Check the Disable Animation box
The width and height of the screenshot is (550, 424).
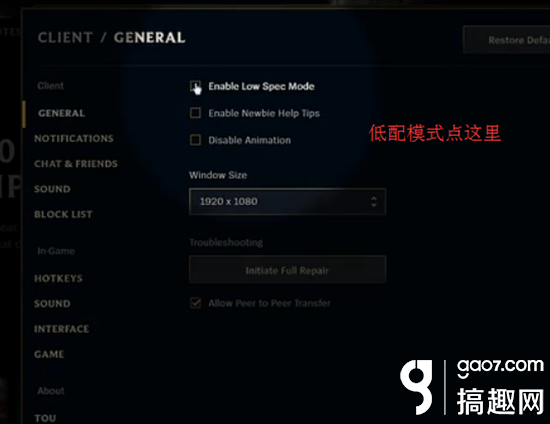(x=195, y=140)
